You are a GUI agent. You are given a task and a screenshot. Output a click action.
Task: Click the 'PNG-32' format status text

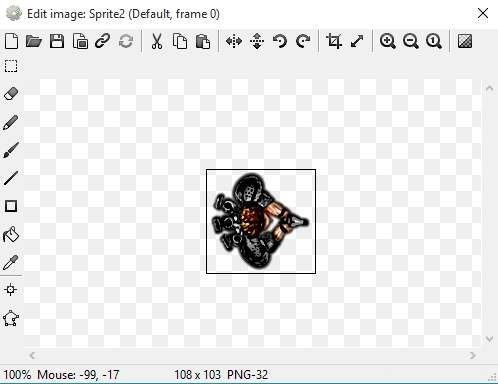click(x=247, y=375)
